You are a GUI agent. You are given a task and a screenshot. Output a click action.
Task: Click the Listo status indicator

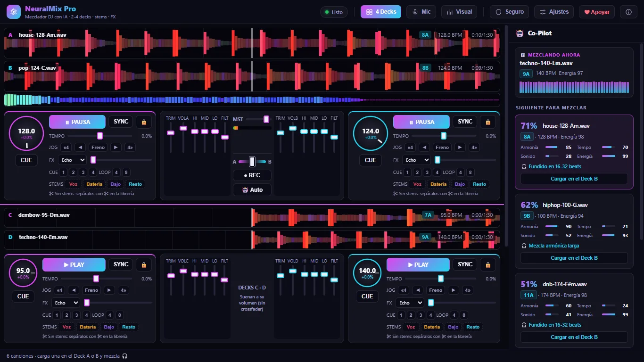[x=334, y=12]
